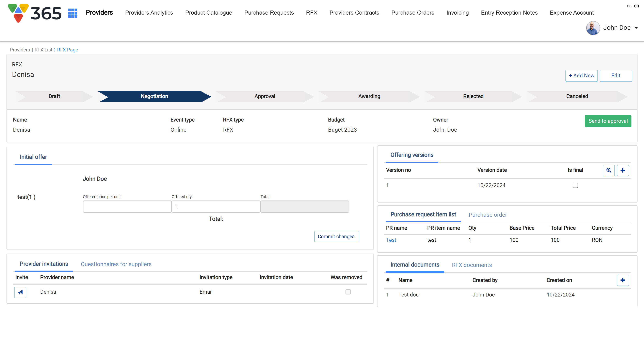Check the Is final box for version 1
This screenshot has height=337, width=644.
coord(575,185)
